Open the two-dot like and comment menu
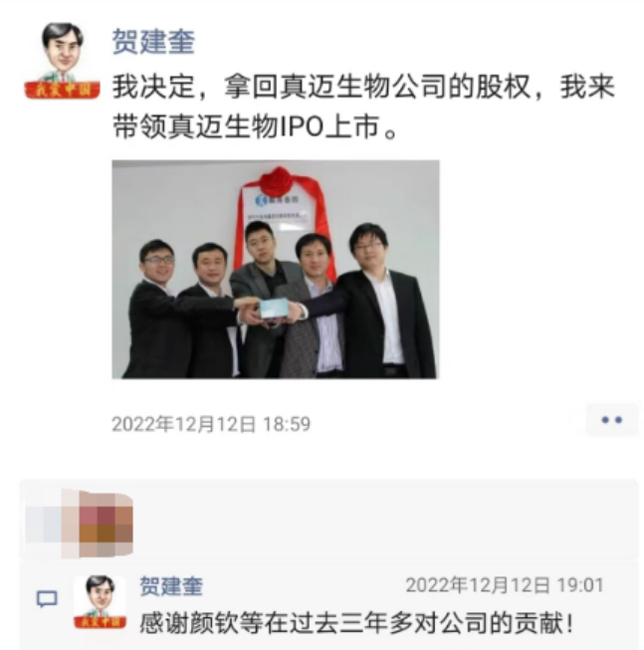 coord(612,420)
